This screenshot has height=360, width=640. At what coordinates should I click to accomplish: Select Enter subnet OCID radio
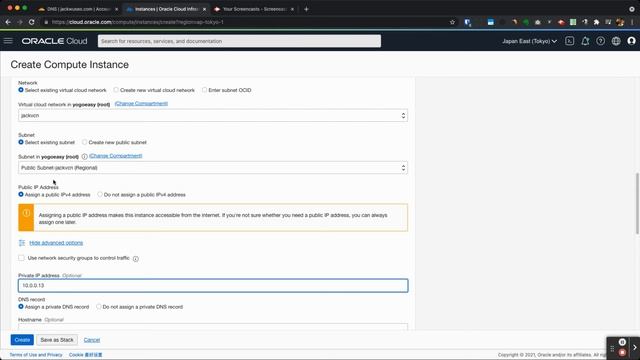(x=204, y=90)
